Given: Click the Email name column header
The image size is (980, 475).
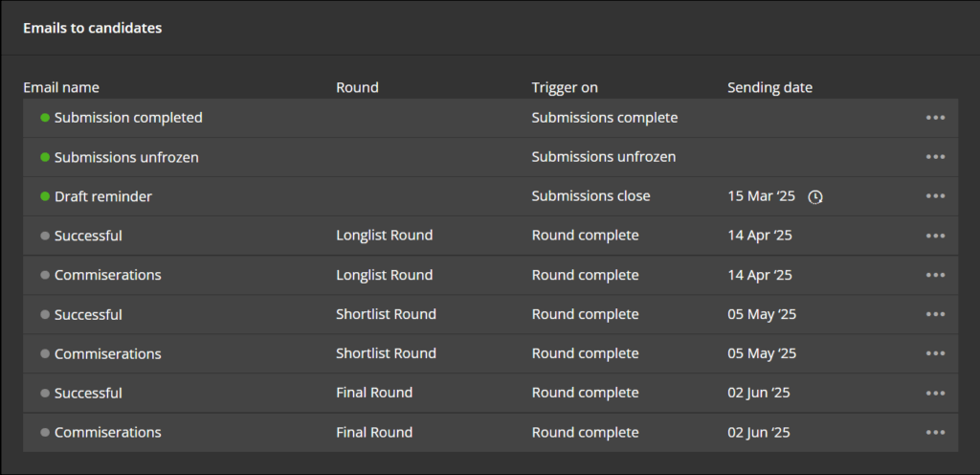Looking at the screenshot, I should (61, 87).
